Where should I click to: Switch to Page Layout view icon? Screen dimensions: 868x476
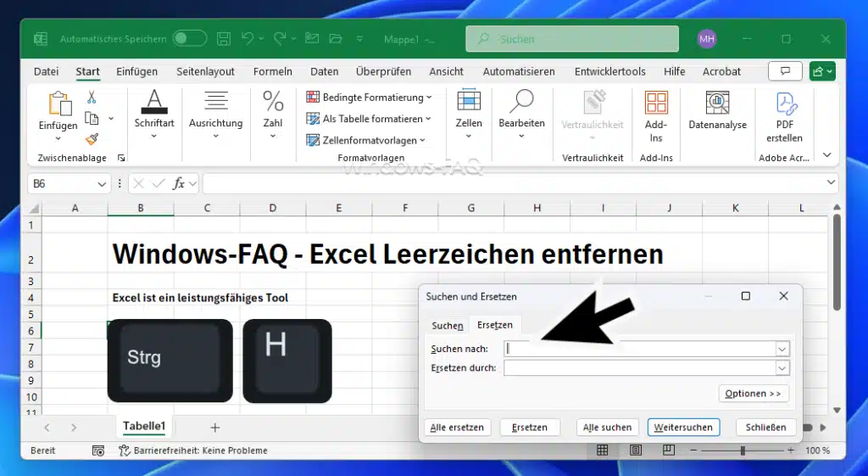(x=636, y=451)
